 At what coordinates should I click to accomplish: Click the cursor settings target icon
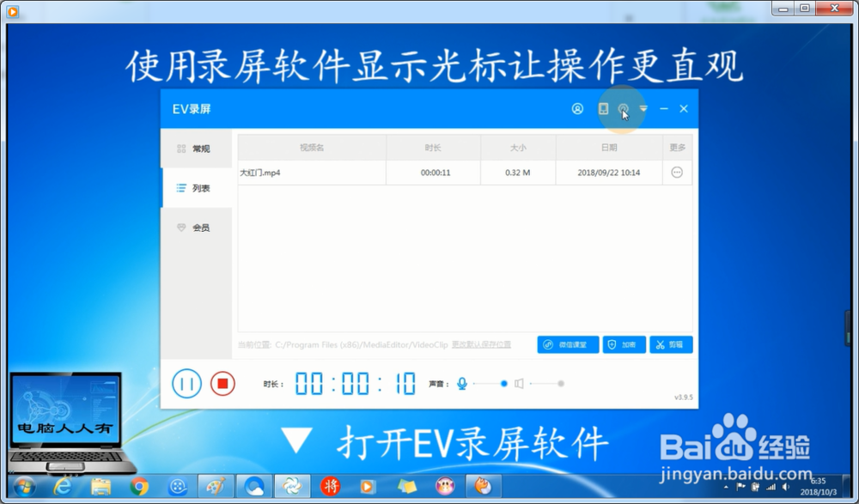click(x=623, y=108)
